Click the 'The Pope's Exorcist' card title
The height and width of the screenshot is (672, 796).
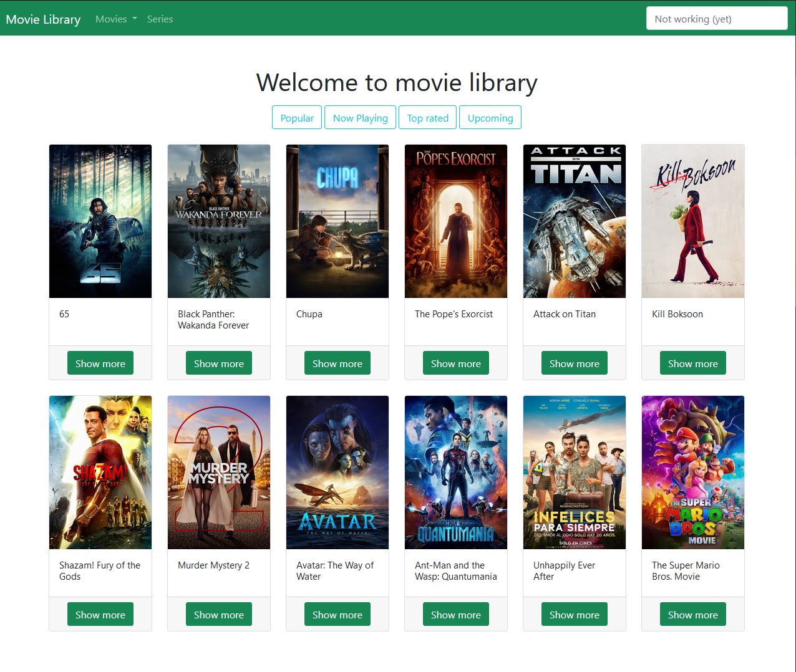(x=454, y=314)
